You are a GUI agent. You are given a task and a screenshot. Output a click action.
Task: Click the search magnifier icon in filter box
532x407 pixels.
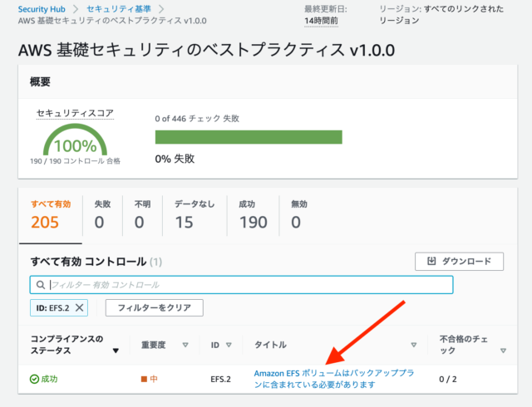coord(41,285)
